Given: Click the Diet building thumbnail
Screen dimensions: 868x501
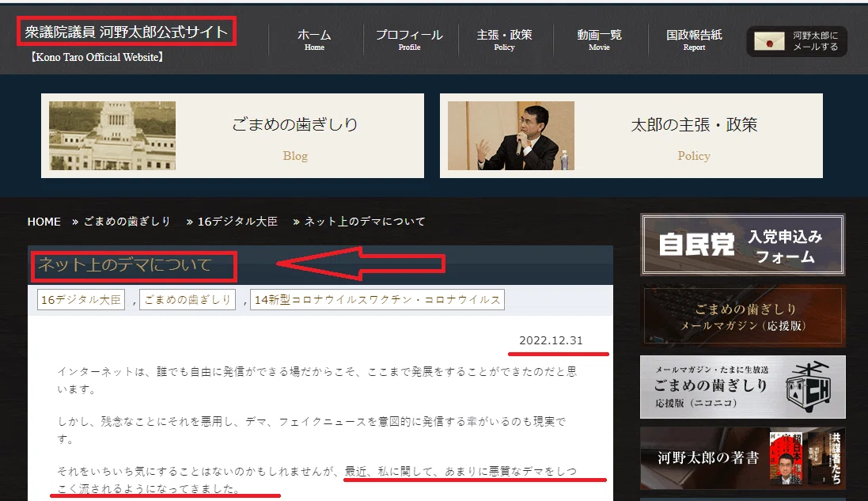Looking at the screenshot, I should (x=112, y=135).
